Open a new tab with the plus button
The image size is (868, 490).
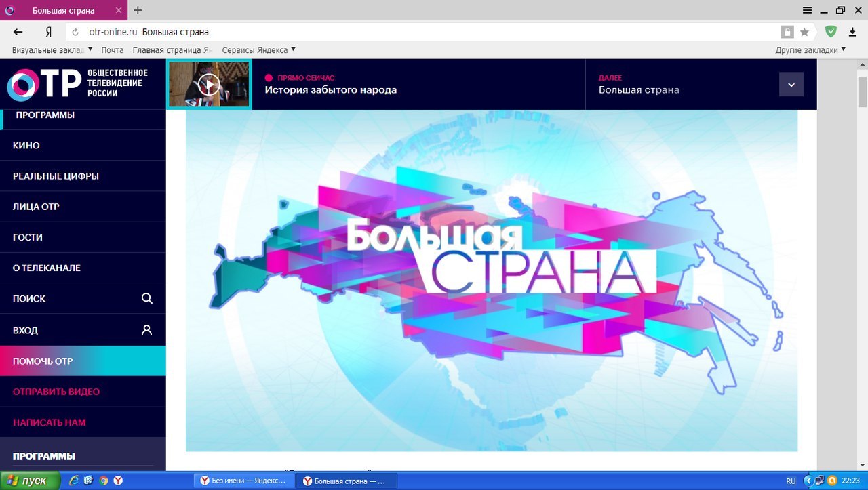coord(138,10)
